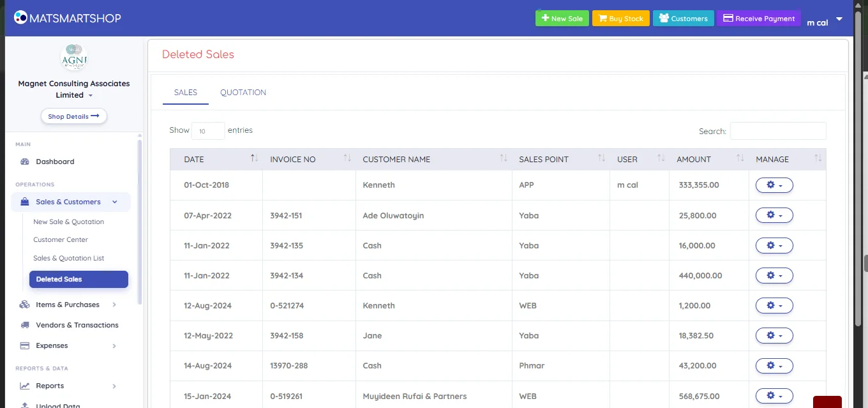Click the Show entries number field
This screenshot has width=868, height=408.
point(208,131)
